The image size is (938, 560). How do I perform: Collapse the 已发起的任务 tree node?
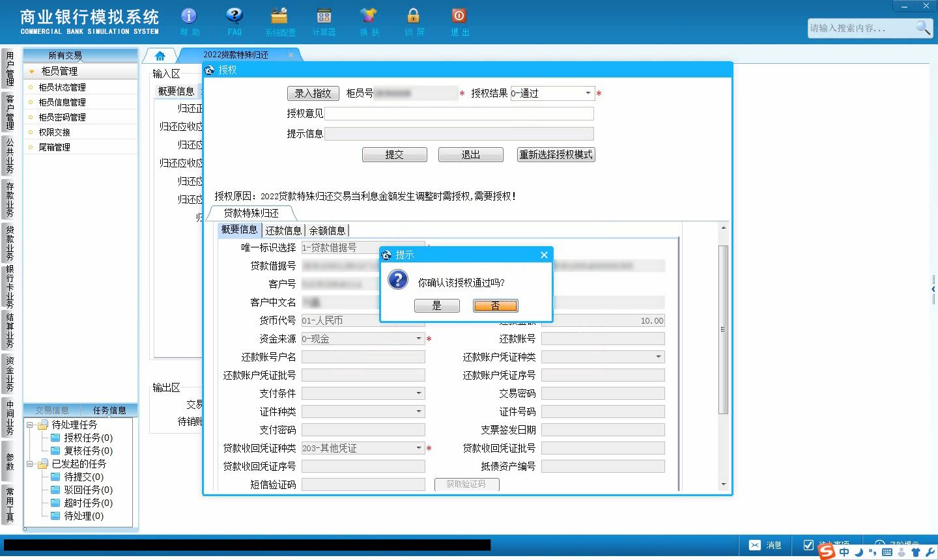[30, 464]
